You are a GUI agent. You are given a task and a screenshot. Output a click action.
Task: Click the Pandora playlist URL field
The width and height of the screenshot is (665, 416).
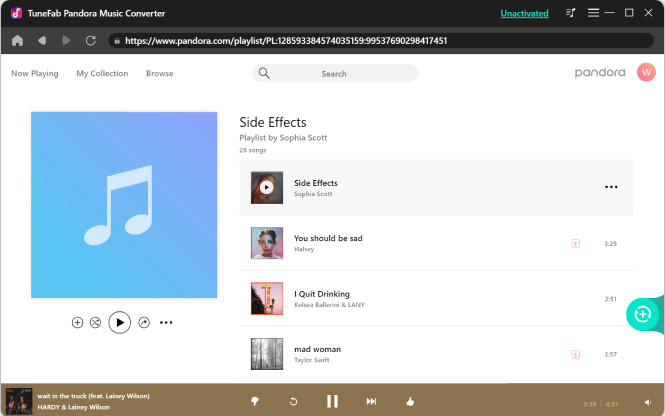[380, 41]
